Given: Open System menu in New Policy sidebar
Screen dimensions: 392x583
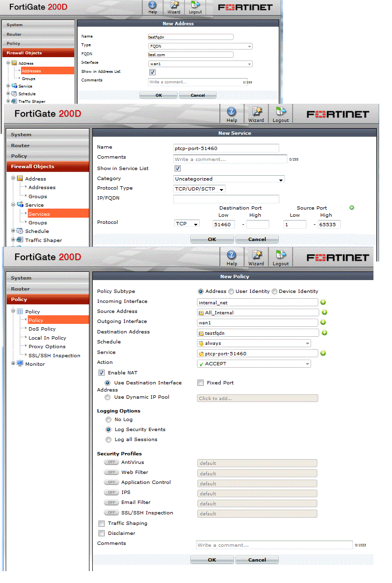Looking at the screenshot, I should [48, 278].
